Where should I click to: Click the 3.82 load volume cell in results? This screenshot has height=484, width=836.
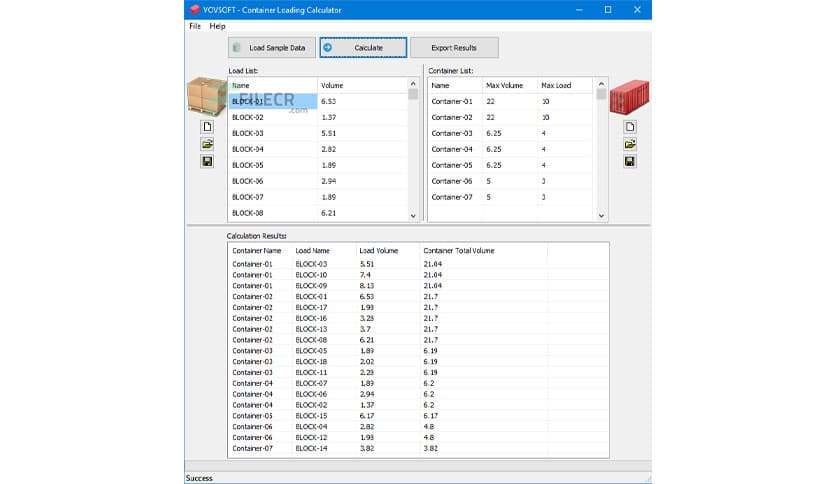pos(367,448)
